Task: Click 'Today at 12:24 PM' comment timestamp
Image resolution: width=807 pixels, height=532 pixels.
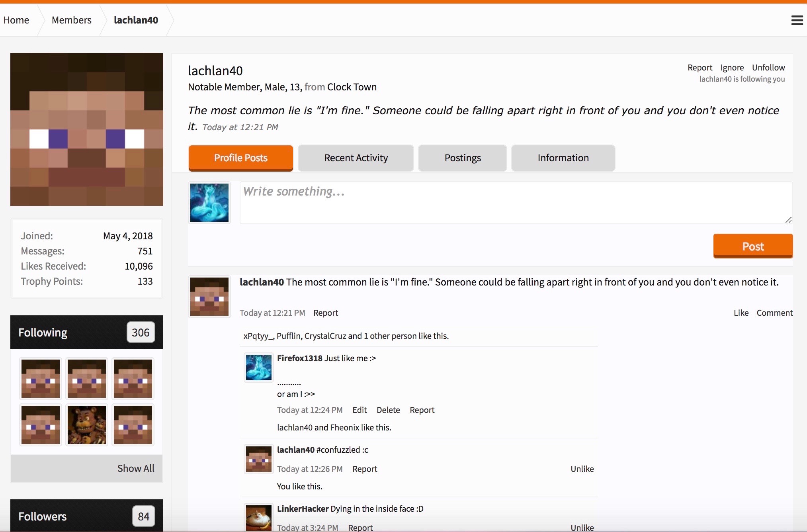Action: click(x=310, y=410)
